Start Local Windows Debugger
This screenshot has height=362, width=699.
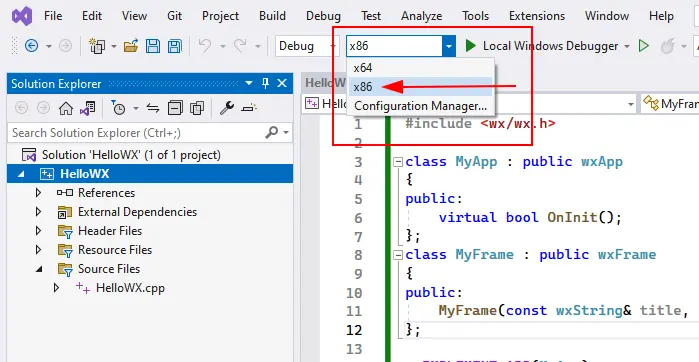tap(542, 46)
